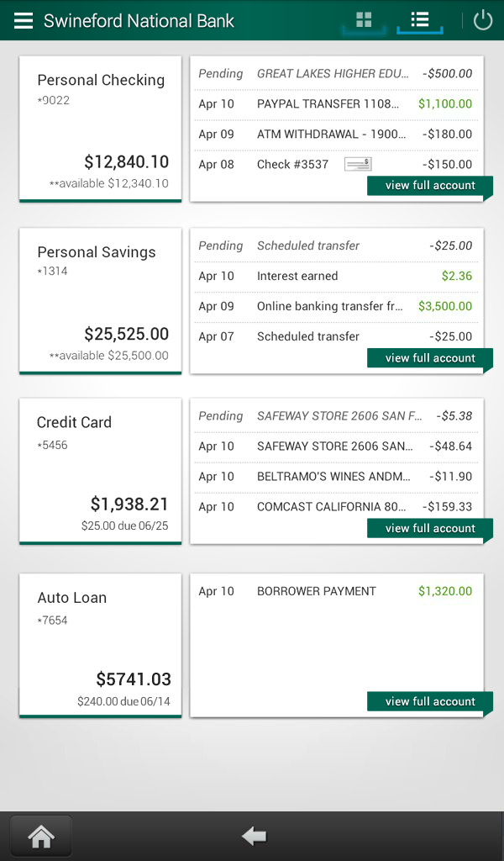Viewport: 504px width, 861px height.
Task: View full account for Personal Checking
Action: pyautogui.click(x=430, y=186)
